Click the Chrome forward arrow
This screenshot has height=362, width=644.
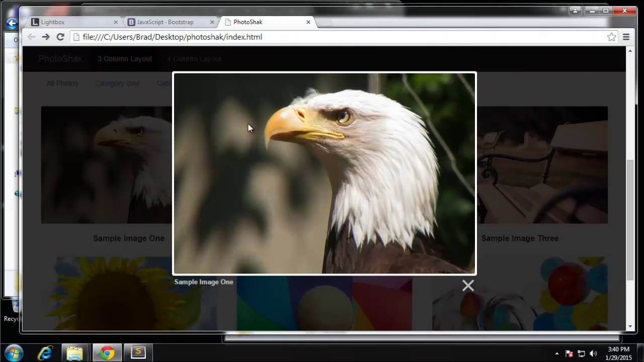point(46,37)
